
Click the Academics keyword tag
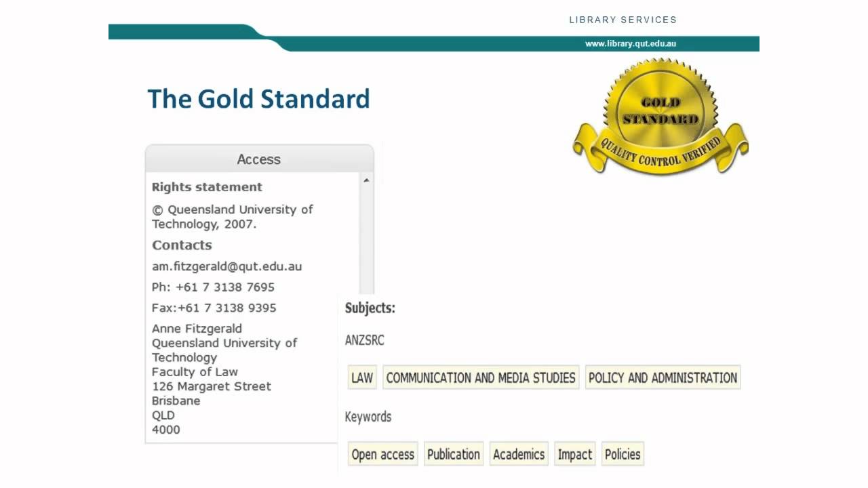[519, 454]
